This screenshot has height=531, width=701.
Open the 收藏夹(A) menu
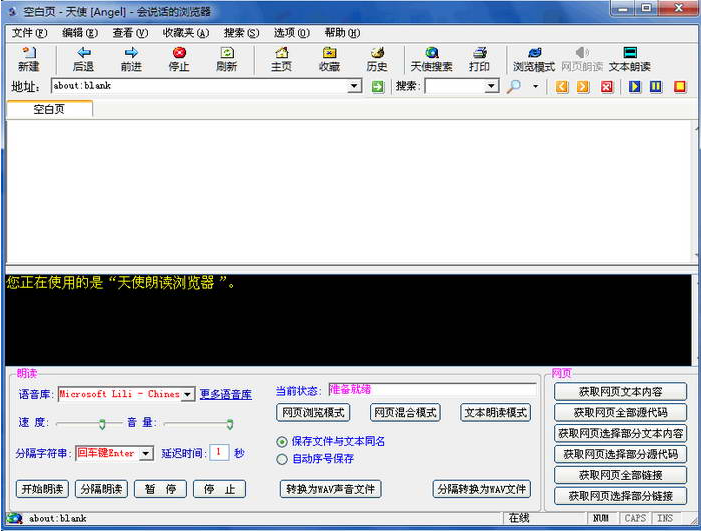coord(186,33)
